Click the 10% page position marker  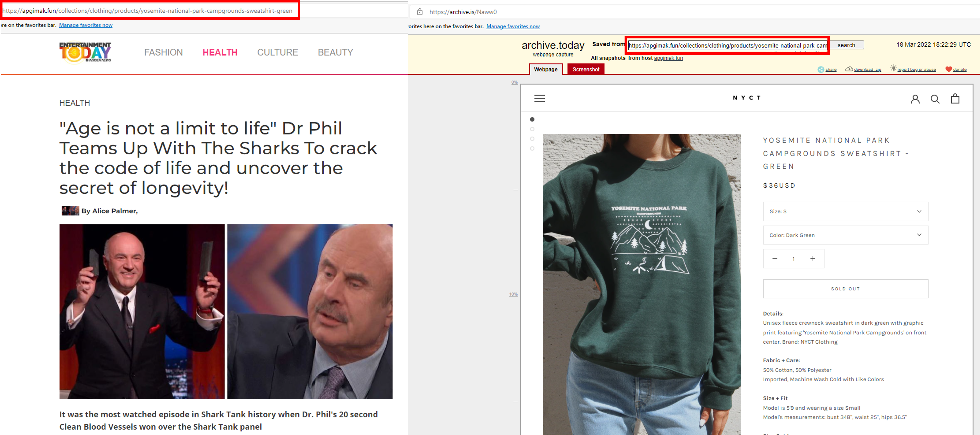pos(513,294)
